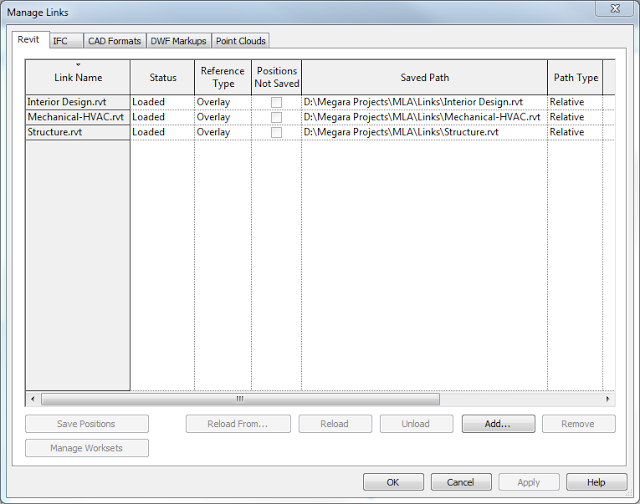Open Help for Manage Links

[596, 482]
